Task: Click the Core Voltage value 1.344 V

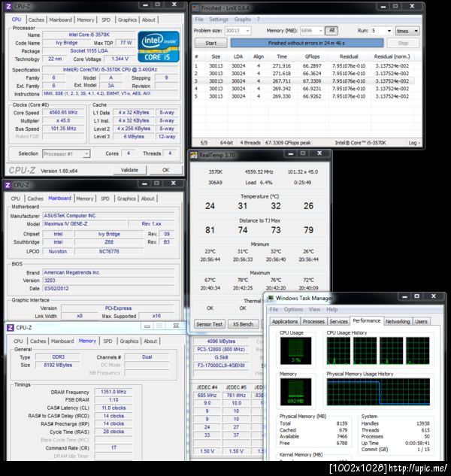Action: tap(120, 59)
